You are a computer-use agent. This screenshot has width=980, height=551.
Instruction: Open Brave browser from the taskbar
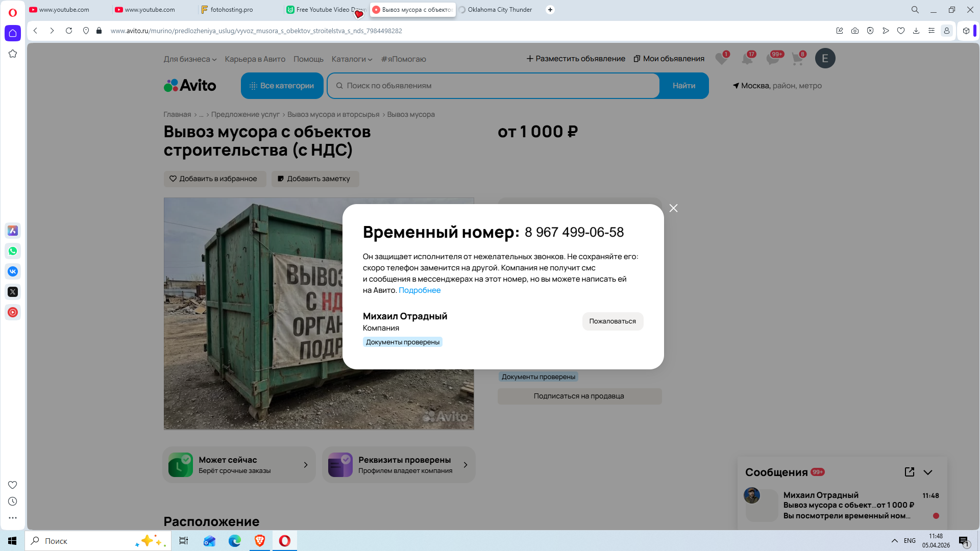pos(260,541)
